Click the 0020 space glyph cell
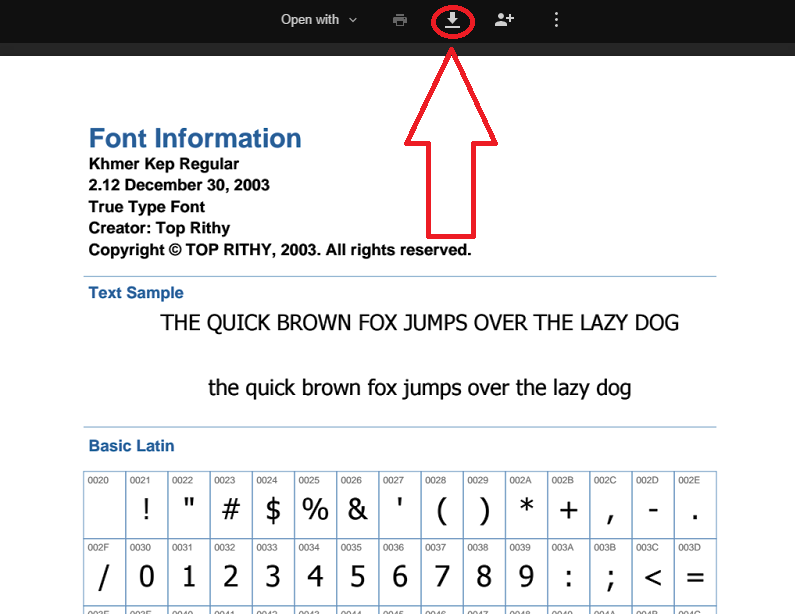Screen dimensions: 795x614 pyautogui.click(x=104, y=505)
